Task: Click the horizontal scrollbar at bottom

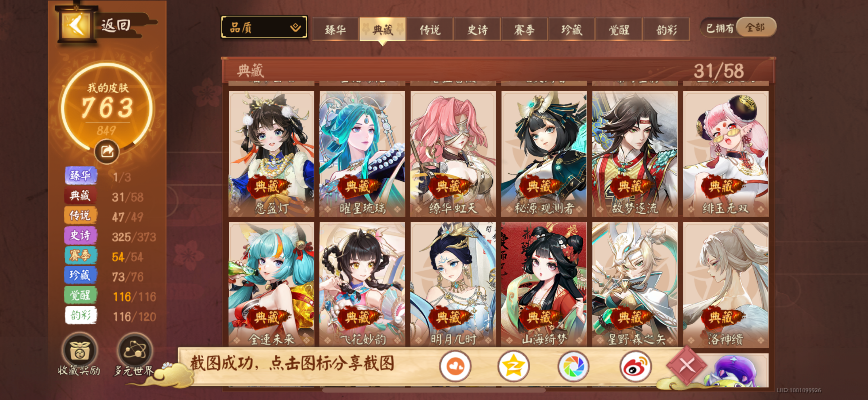Action: click(434, 390)
